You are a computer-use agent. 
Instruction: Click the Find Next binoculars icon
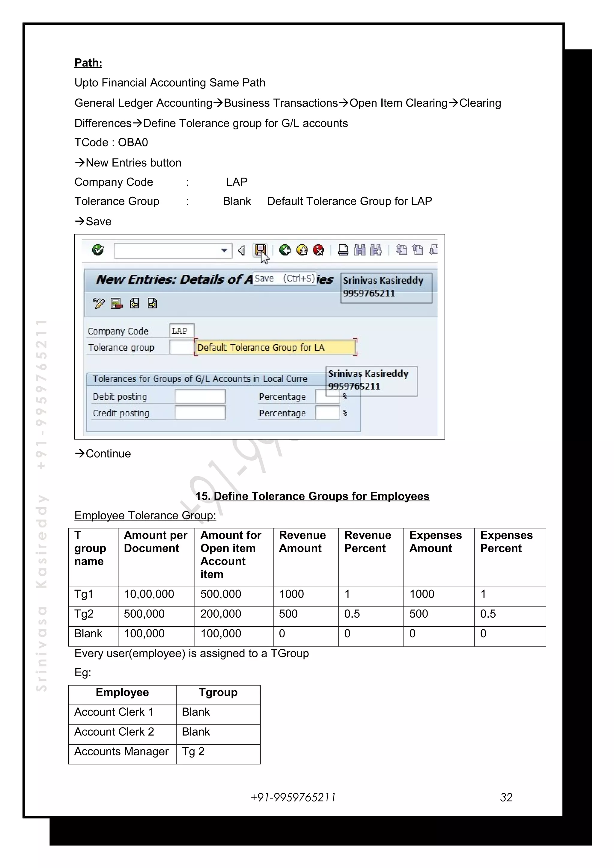376,250
